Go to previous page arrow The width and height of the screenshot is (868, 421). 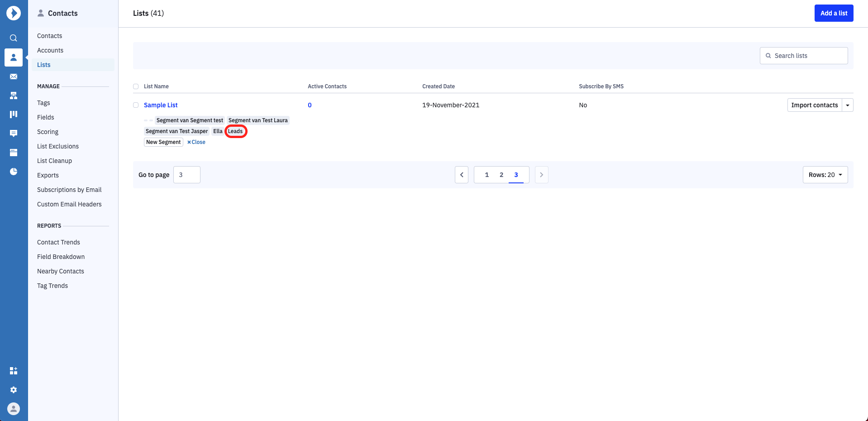[462, 175]
